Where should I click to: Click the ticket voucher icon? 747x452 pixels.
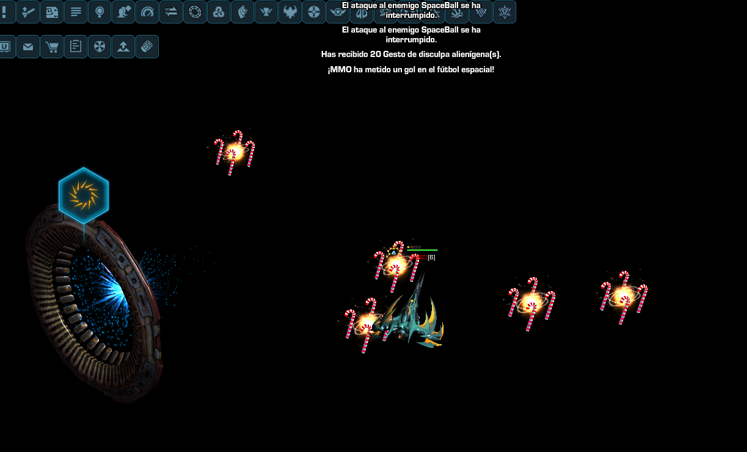point(147,47)
